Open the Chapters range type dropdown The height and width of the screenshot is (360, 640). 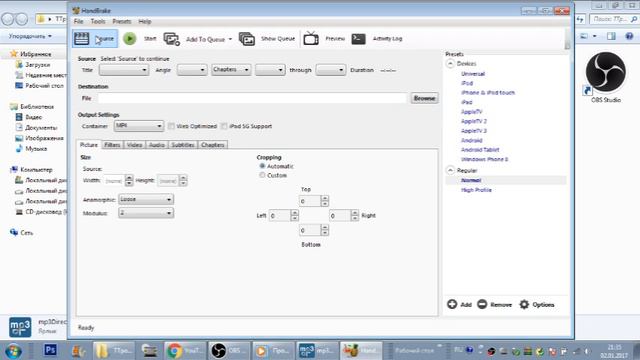coord(231,70)
